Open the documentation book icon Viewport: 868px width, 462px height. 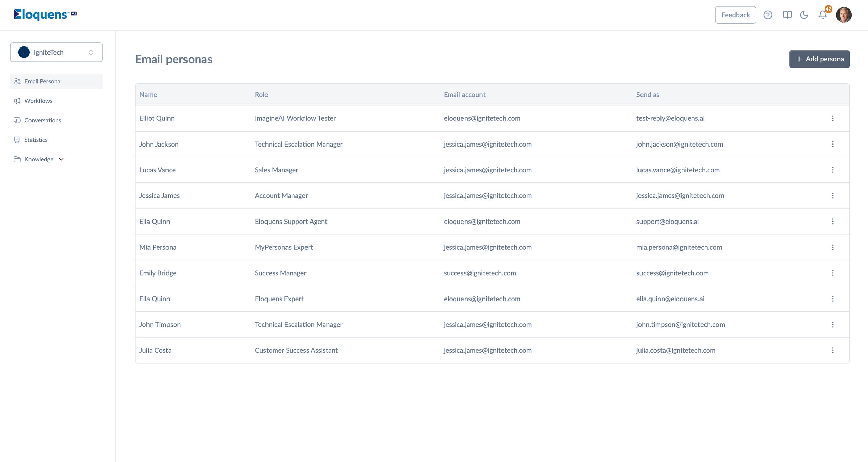point(787,15)
